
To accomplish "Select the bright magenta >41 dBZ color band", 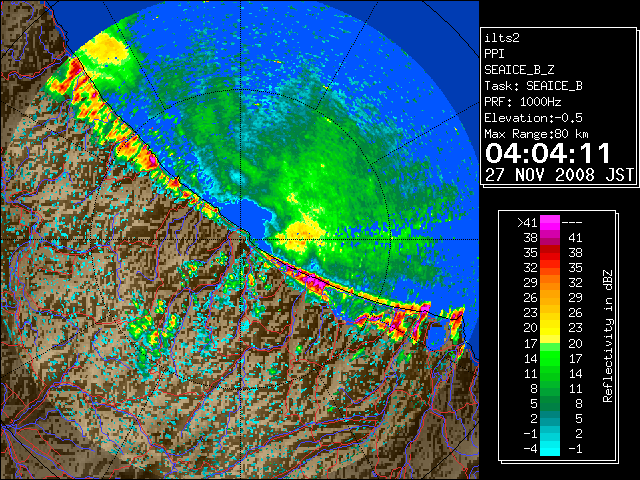I will point(550,222).
